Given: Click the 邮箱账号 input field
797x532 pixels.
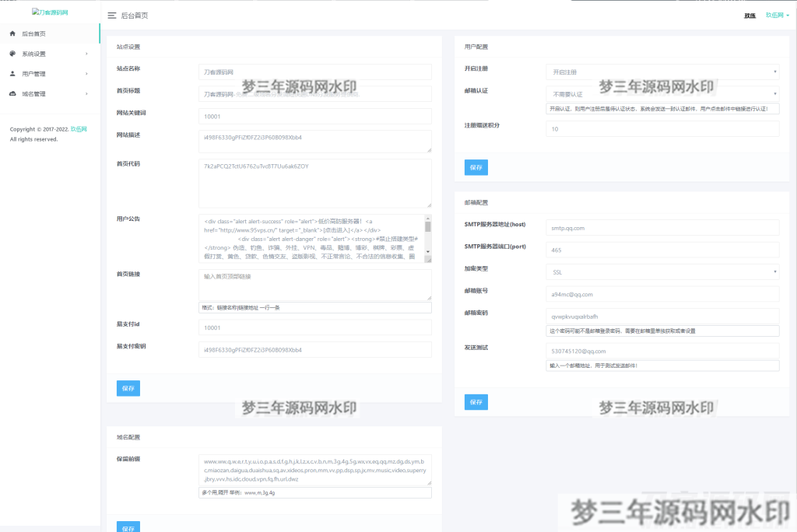Looking at the screenshot, I should coord(662,294).
